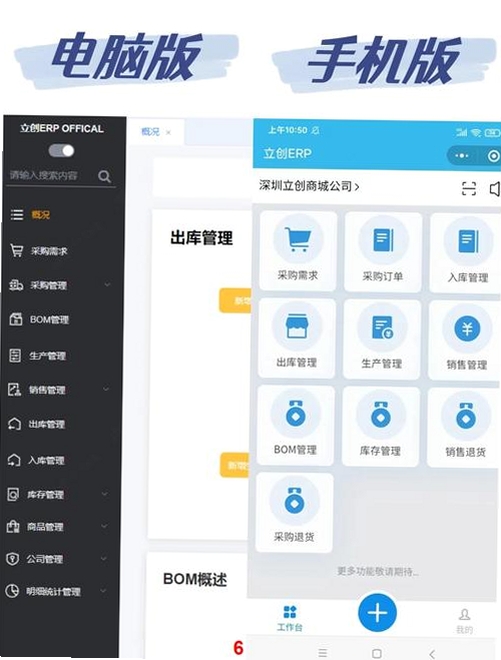501x660 pixels.
Task: Click the sidebar 商品管理 icon
Action: click(13, 526)
